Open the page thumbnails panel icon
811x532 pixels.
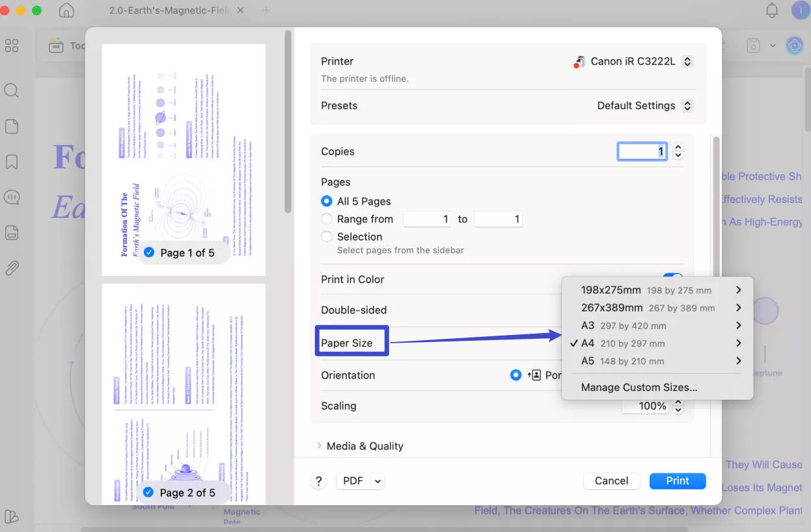pyautogui.click(x=11, y=126)
